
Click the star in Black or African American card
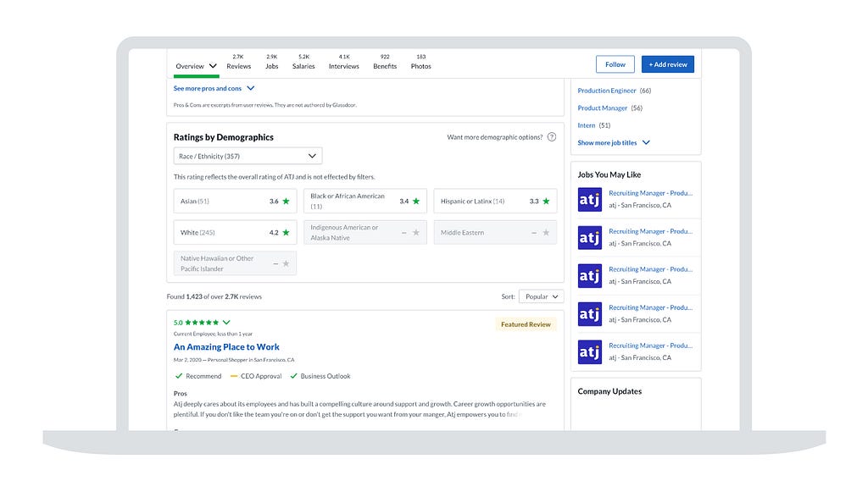(415, 202)
